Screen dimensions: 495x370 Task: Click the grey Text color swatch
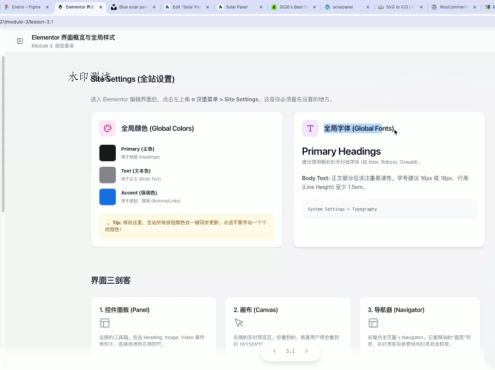coord(107,175)
